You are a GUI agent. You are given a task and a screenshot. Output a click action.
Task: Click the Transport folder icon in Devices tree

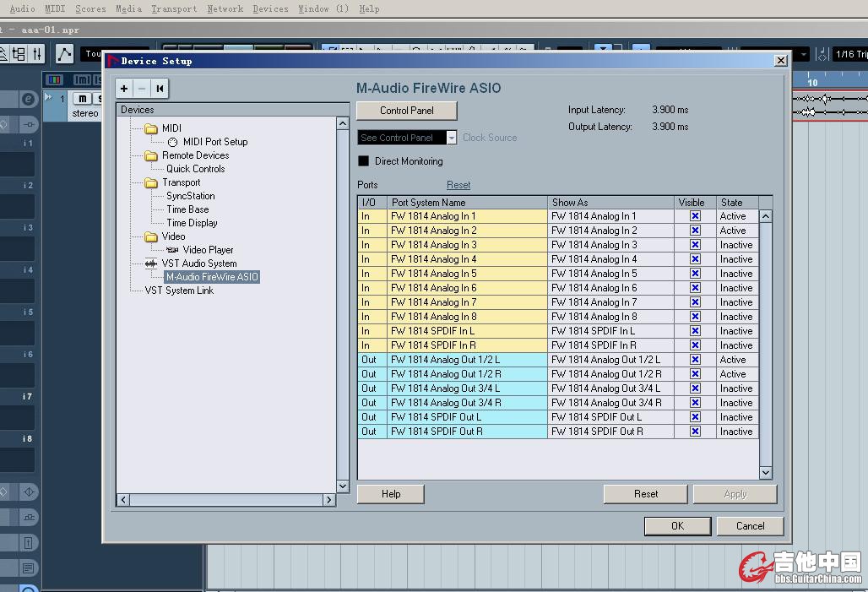coord(151,182)
